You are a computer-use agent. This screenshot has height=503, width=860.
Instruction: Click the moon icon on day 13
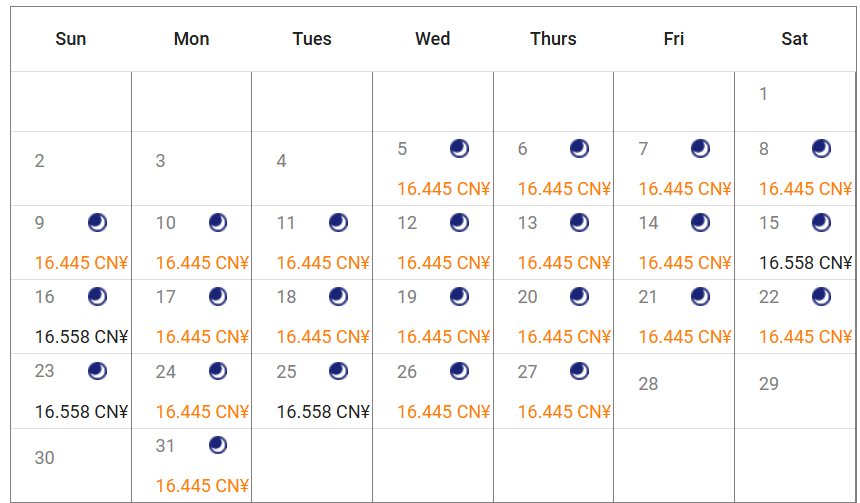click(x=580, y=223)
